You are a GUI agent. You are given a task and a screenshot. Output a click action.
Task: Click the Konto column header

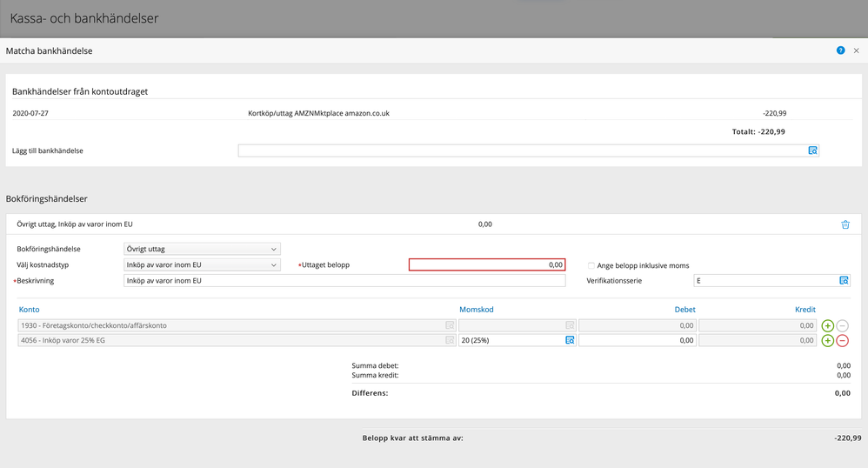[29, 310]
